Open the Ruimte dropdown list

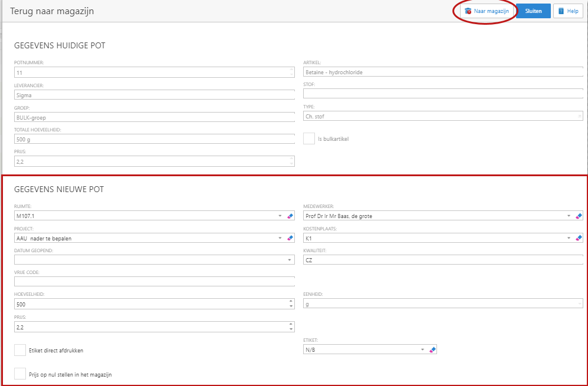pos(280,216)
